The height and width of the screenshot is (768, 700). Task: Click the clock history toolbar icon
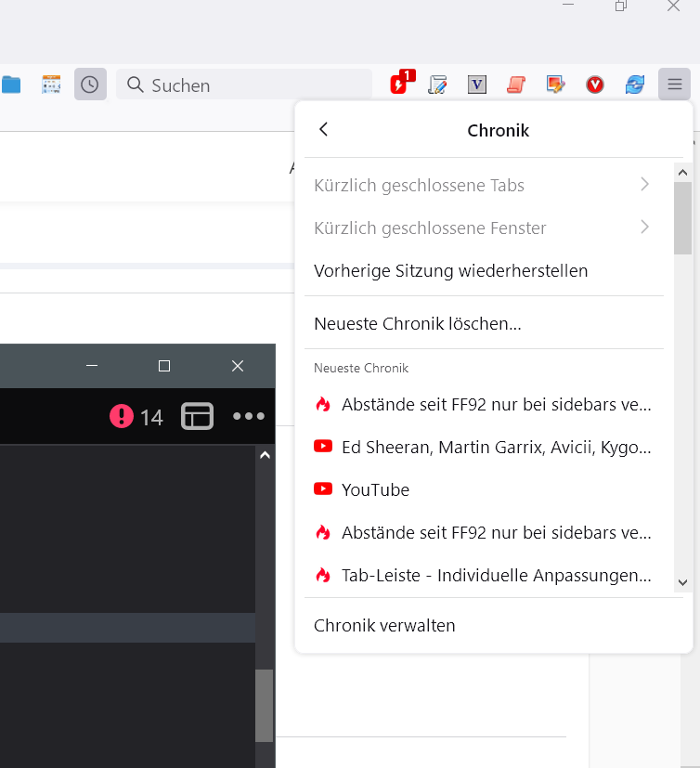click(x=90, y=85)
